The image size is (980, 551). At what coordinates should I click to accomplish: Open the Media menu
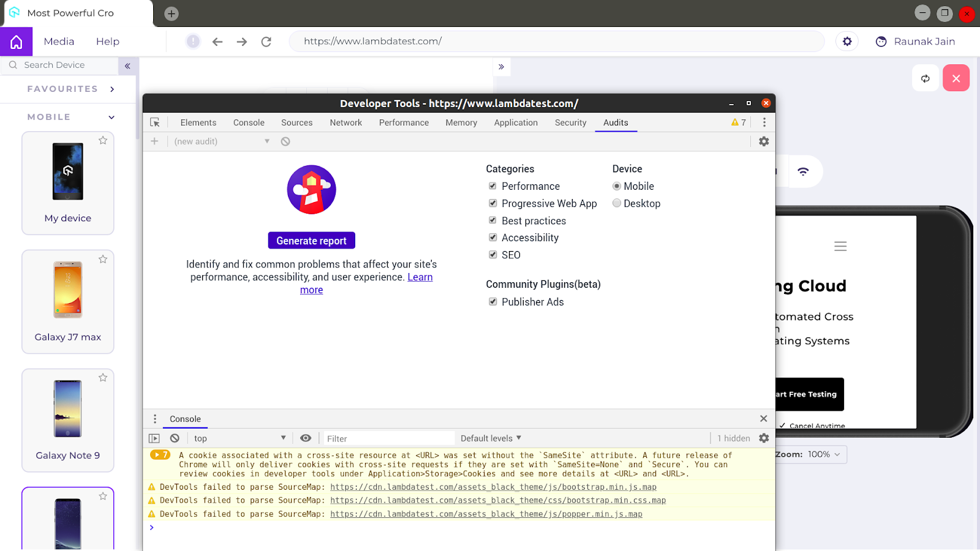[x=59, y=42]
